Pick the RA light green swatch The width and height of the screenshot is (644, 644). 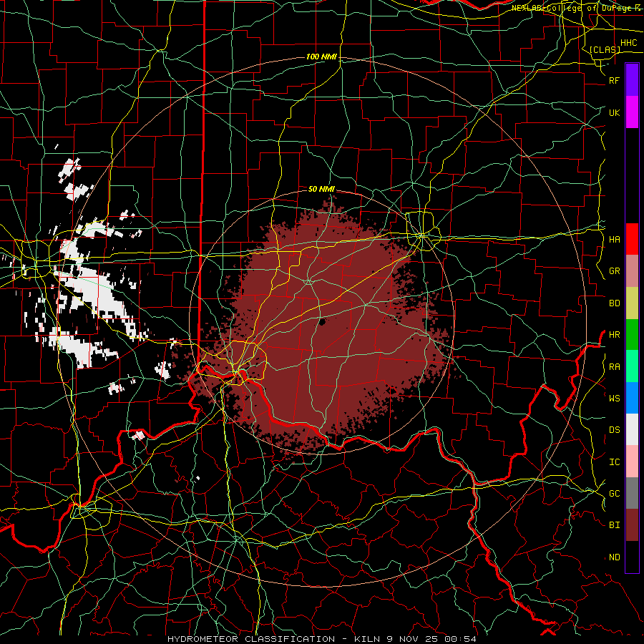(x=632, y=366)
